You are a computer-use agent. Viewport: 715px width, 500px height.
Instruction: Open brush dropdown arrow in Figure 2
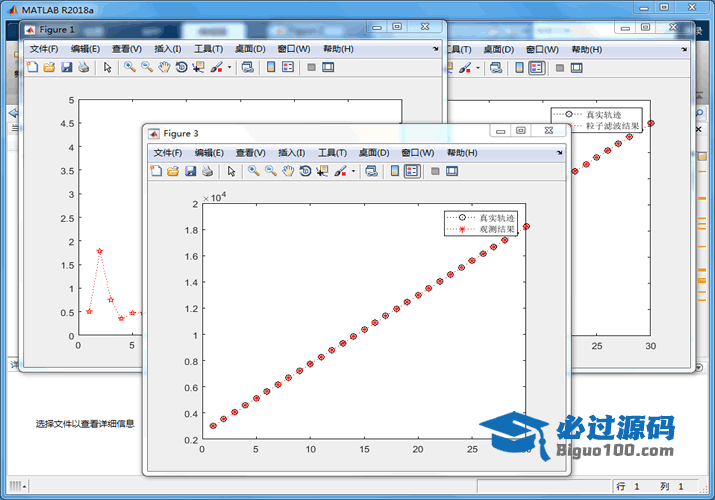[478, 68]
